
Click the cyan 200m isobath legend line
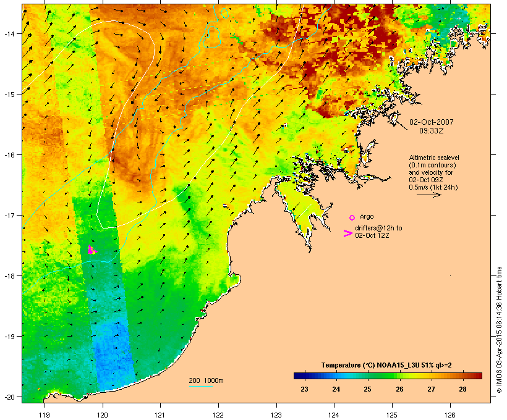[200, 386]
